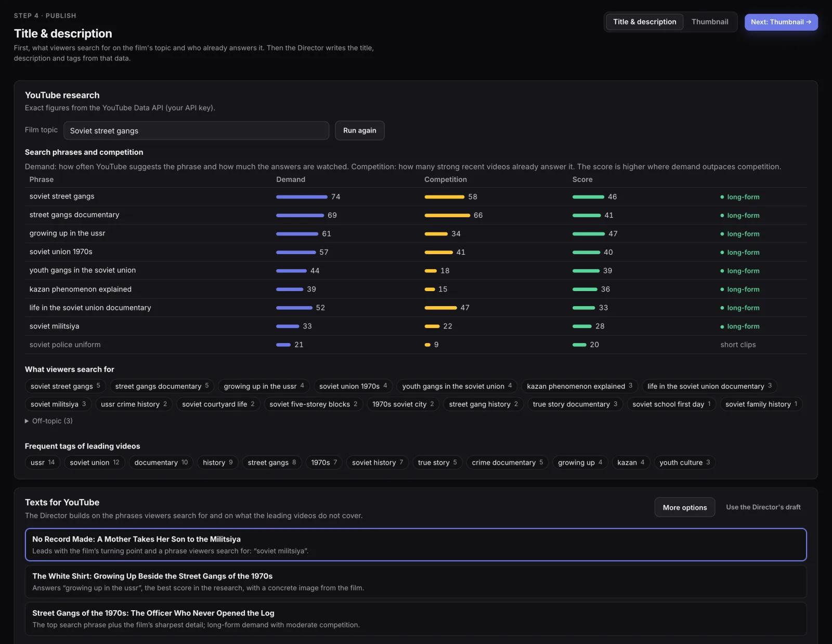Select the Title & description tab
This screenshot has height=644, width=832.
(644, 22)
